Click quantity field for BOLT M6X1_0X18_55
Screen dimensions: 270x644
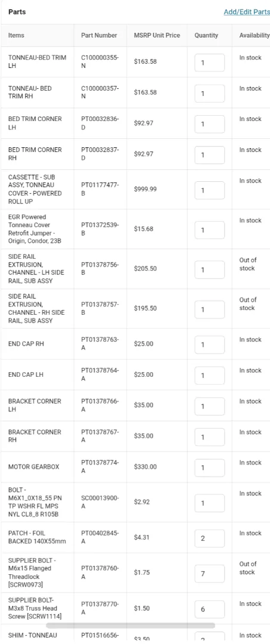pyautogui.click(x=210, y=503)
